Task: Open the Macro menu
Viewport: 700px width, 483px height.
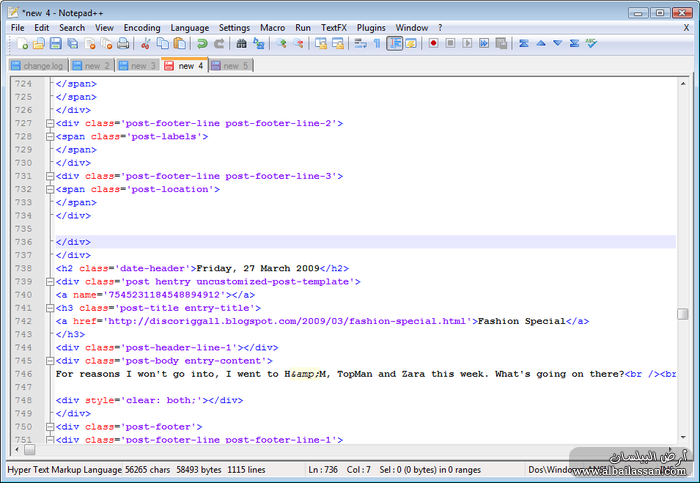Action: (x=272, y=28)
